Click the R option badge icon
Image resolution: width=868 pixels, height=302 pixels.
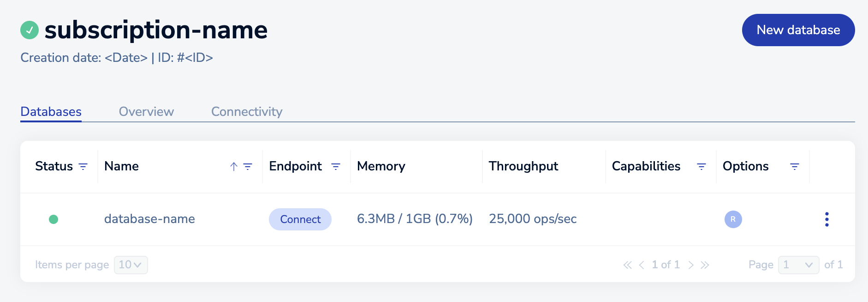click(733, 219)
